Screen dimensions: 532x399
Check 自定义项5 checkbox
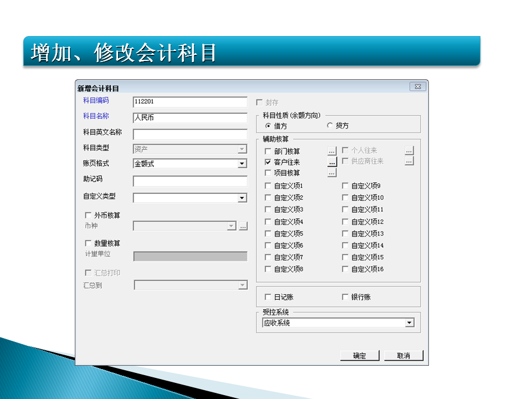[268, 233]
